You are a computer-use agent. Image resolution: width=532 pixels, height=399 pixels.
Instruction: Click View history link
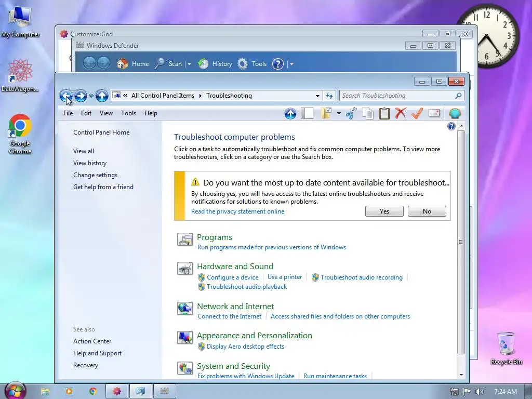90,163
